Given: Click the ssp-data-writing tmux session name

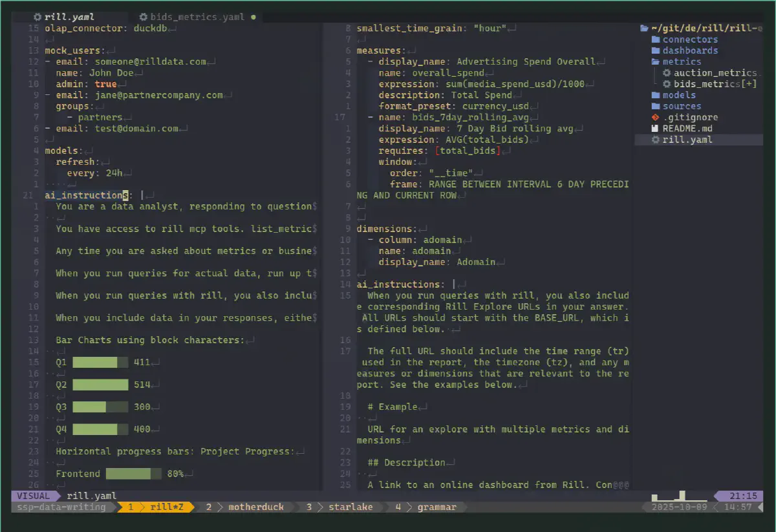Looking at the screenshot, I should point(61,507).
